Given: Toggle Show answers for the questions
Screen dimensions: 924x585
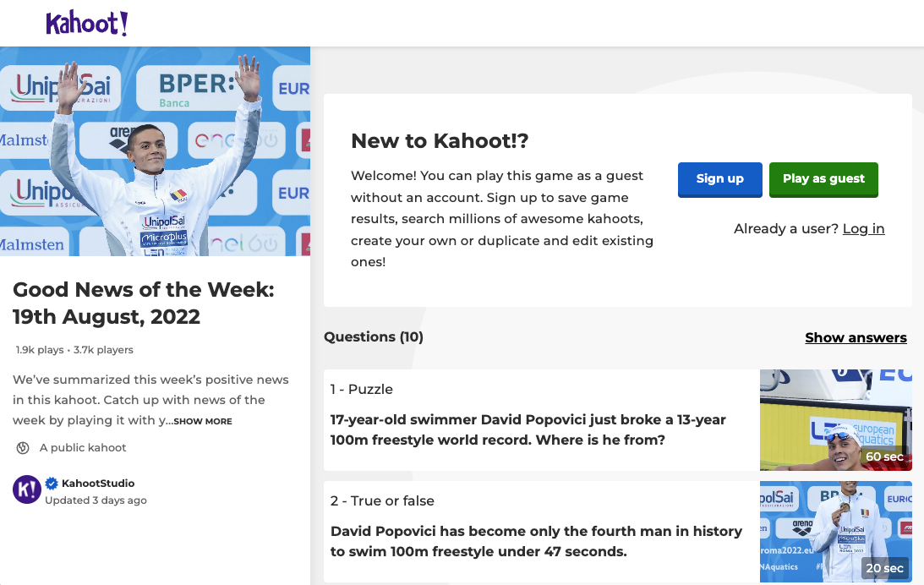Looking at the screenshot, I should click(856, 337).
